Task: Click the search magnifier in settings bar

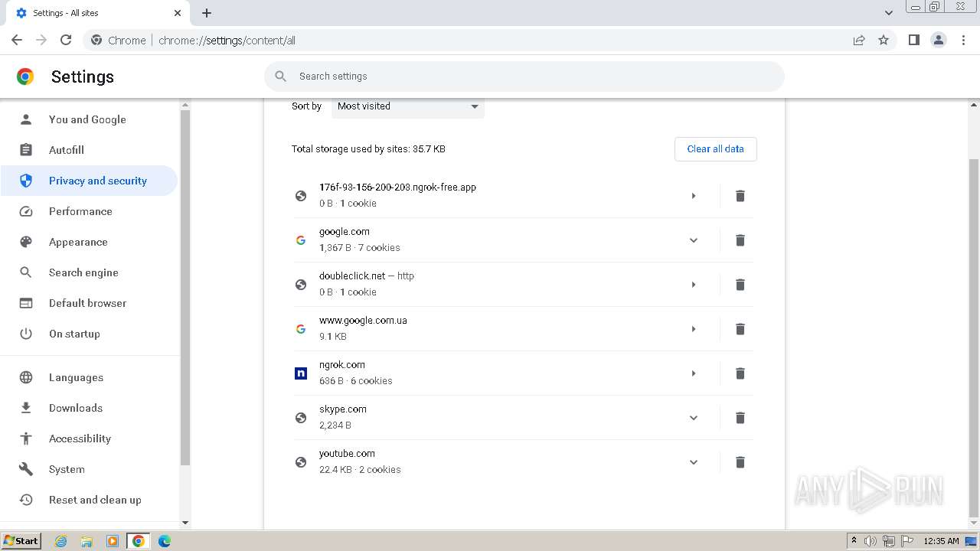Action: point(281,77)
